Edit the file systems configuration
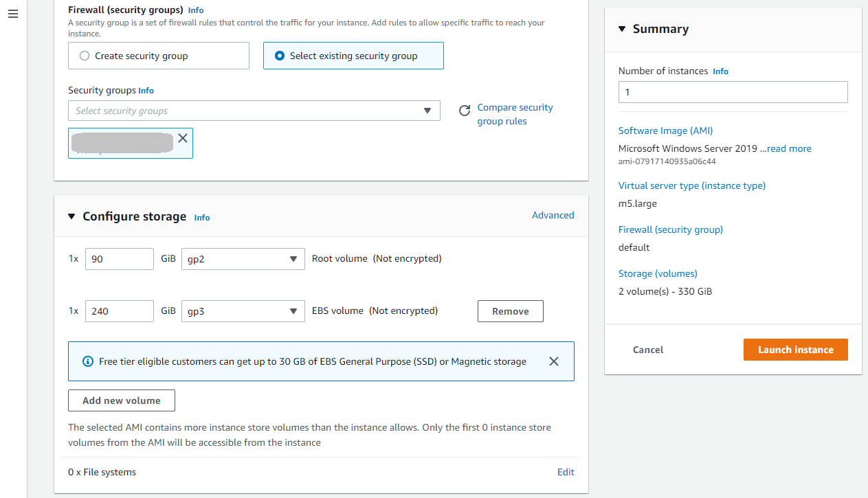 tap(566, 472)
